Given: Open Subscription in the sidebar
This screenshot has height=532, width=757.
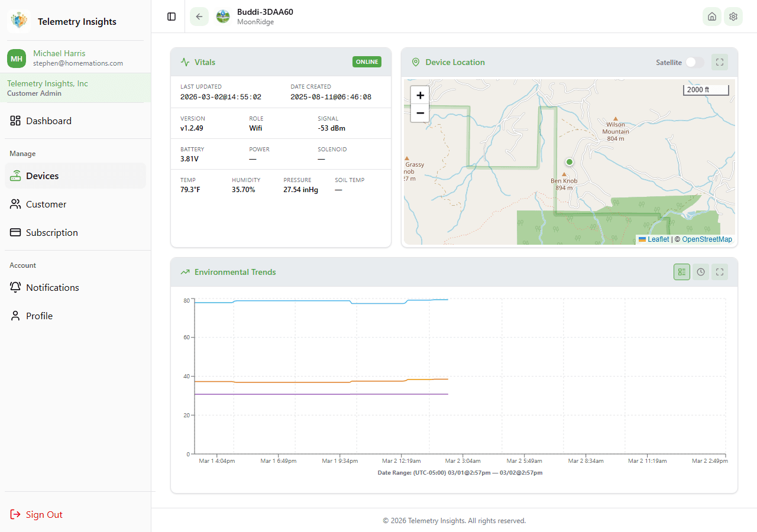Looking at the screenshot, I should point(51,232).
